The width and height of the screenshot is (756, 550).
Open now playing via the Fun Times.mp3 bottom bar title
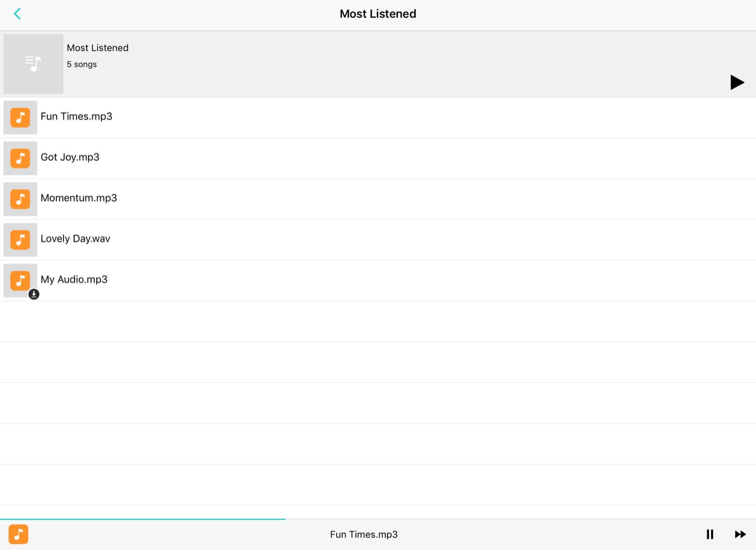click(x=364, y=534)
